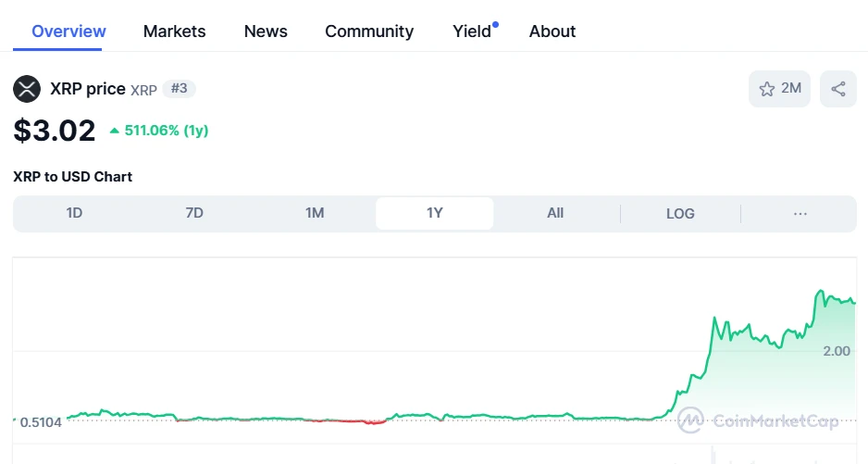Switch chart to 1M range
This screenshot has height=464, width=868.
[315, 213]
